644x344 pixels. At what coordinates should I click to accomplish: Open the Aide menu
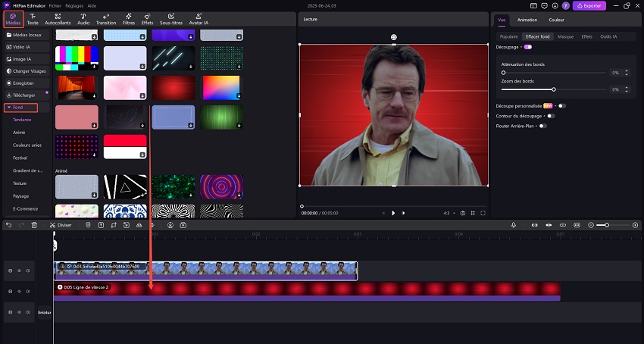click(92, 6)
